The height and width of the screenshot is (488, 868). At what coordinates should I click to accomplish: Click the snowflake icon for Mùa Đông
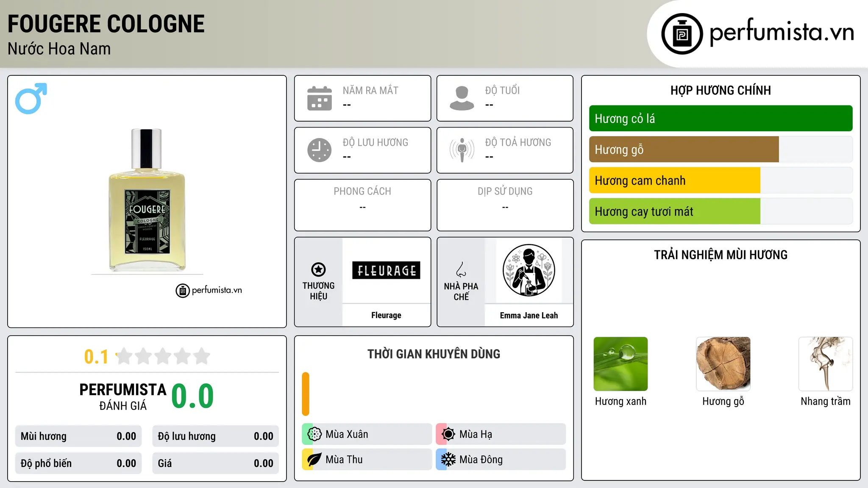point(448,460)
